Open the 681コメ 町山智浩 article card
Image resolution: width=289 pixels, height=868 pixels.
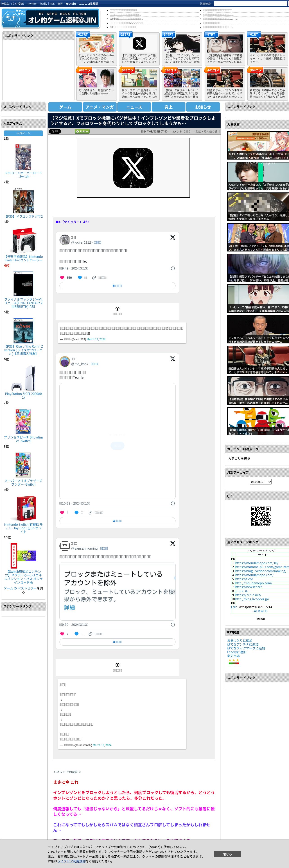pyautogui.click(x=96, y=84)
